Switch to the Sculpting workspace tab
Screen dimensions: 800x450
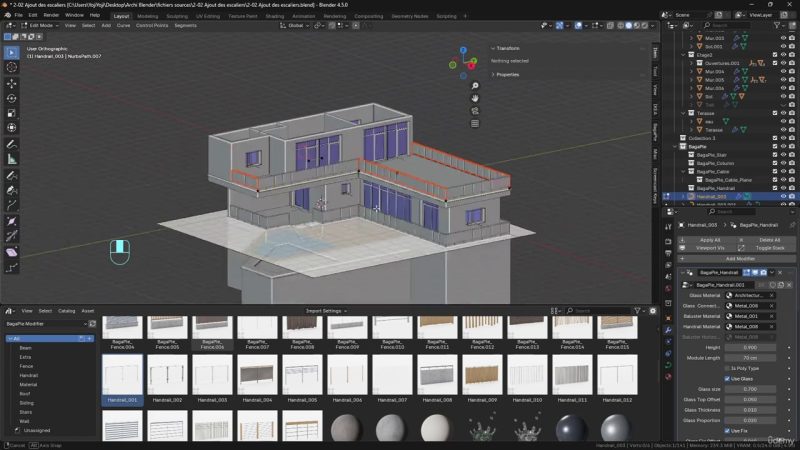point(177,16)
